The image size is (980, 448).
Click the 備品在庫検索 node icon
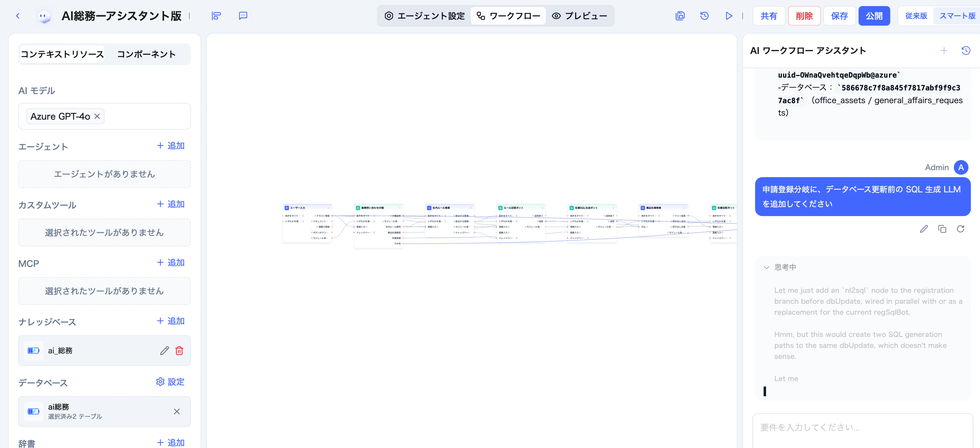pos(642,208)
